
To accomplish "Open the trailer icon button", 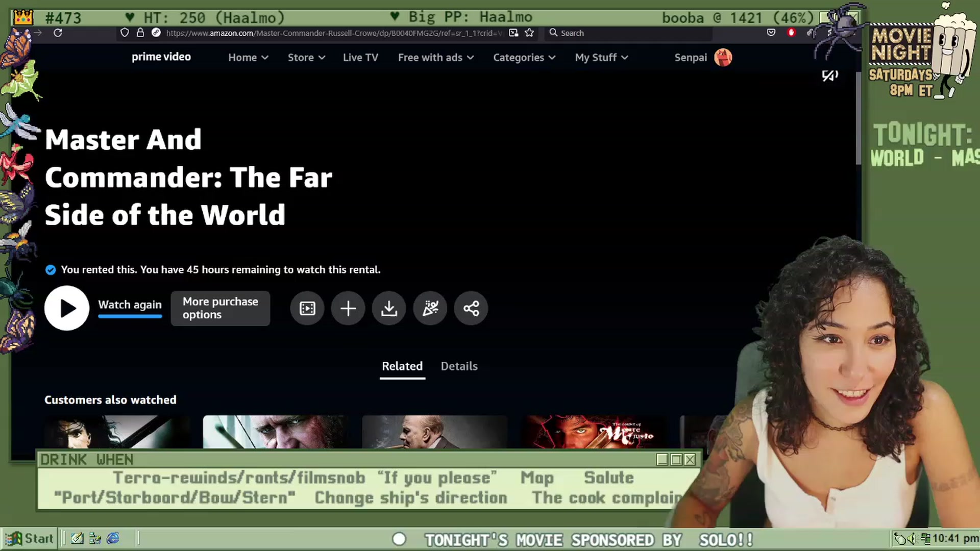I will 307,308.
